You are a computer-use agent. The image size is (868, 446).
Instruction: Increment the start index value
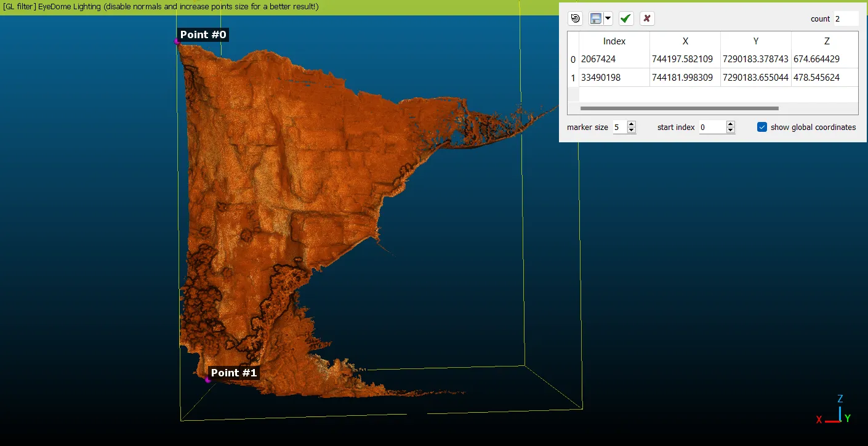[x=730, y=124]
